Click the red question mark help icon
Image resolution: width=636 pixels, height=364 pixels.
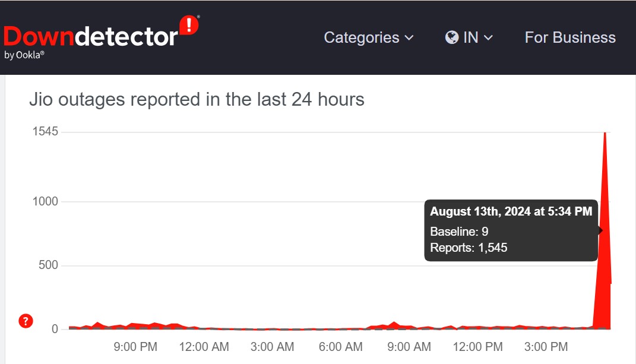[26, 321]
